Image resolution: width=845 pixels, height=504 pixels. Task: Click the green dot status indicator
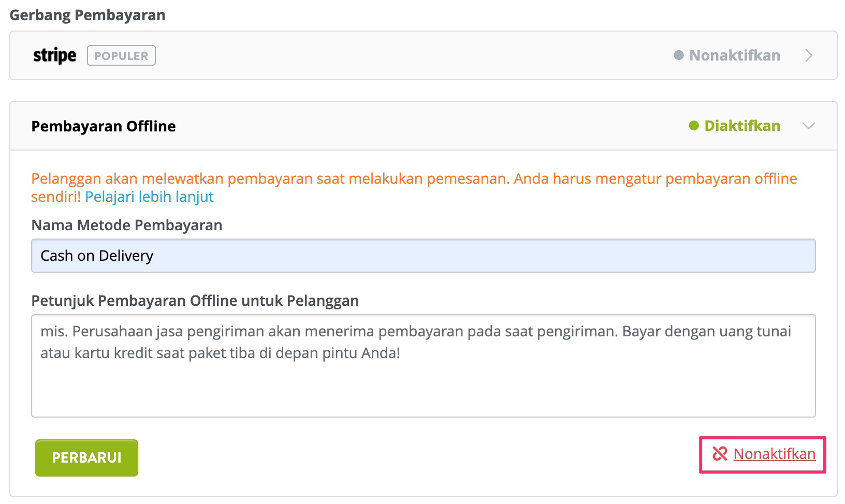click(x=694, y=126)
